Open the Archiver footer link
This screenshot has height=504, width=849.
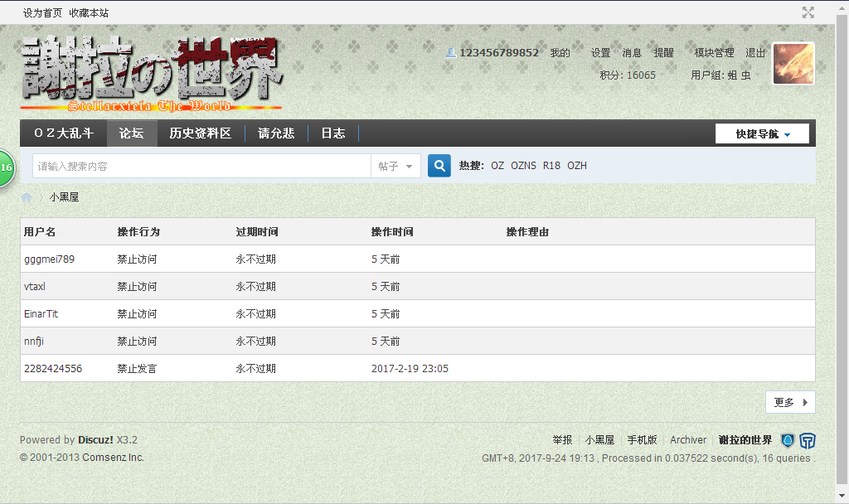(x=688, y=440)
